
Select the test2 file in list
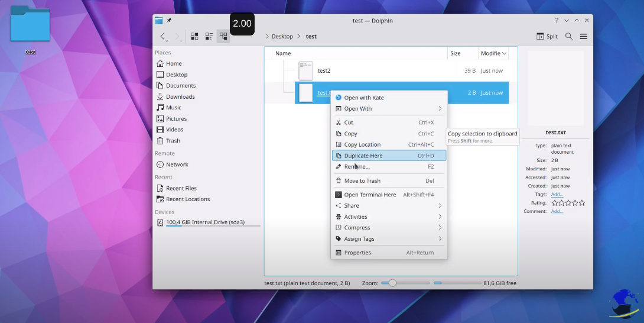(324, 71)
